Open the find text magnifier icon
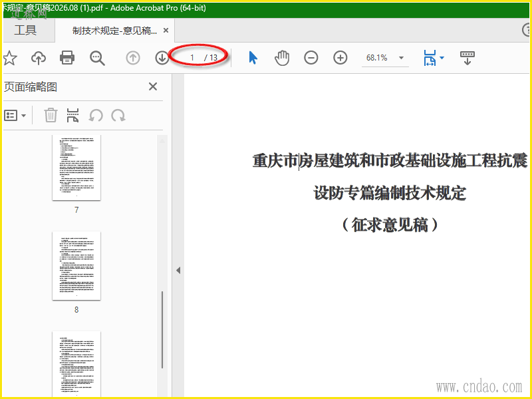Screen dimensions: 532x399 tap(97, 58)
